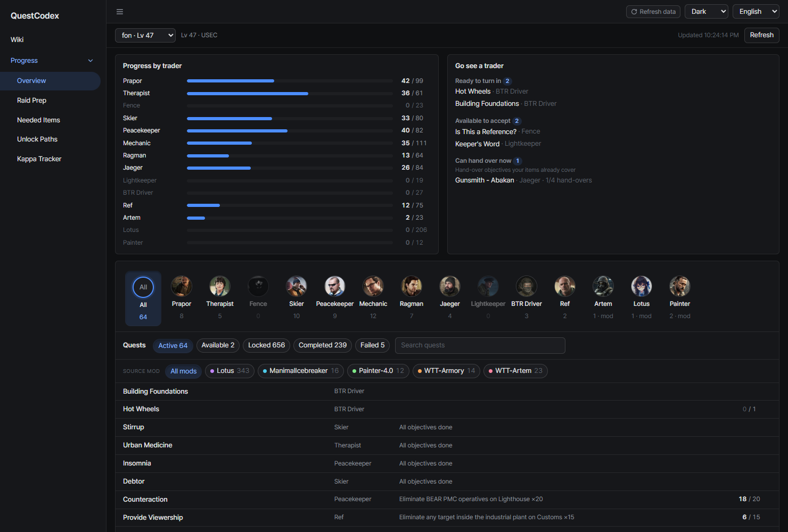788x532 pixels.
Task: Click the Refresh button beside update time
Action: click(x=762, y=35)
